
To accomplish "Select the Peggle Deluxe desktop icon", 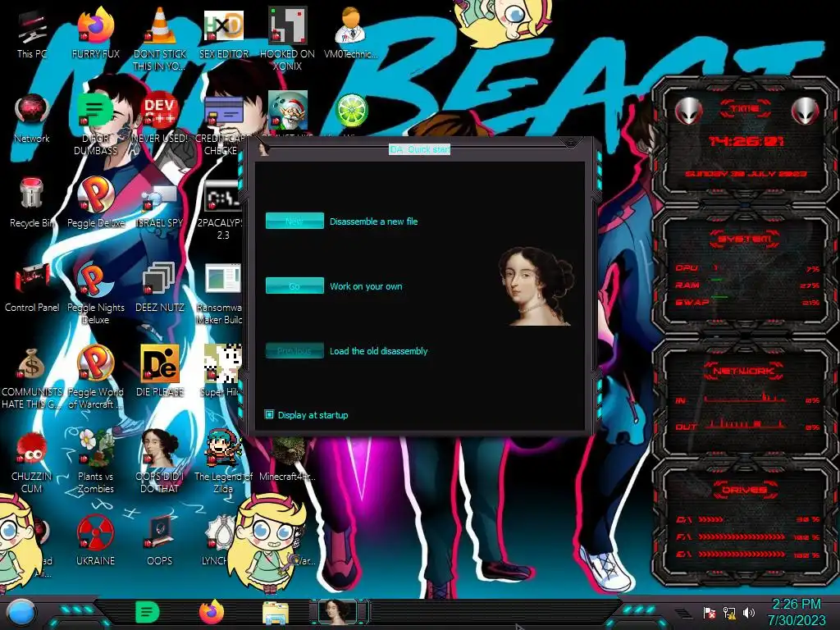I will pyautogui.click(x=95, y=203).
